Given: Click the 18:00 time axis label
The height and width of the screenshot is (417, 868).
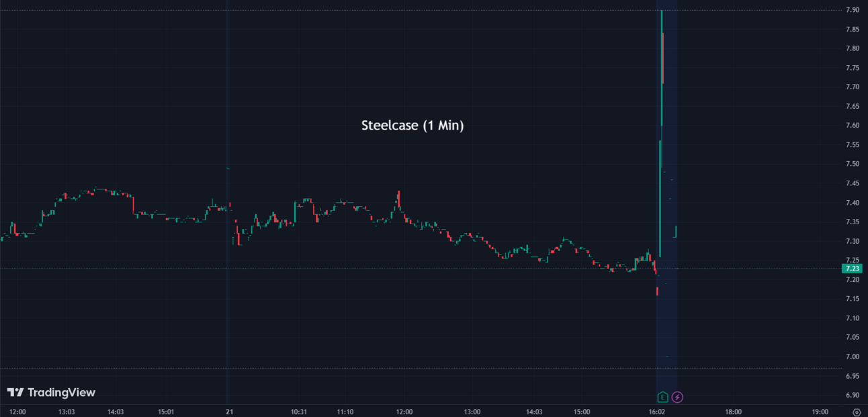Looking at the screenshot, I should tap(734, 412).
